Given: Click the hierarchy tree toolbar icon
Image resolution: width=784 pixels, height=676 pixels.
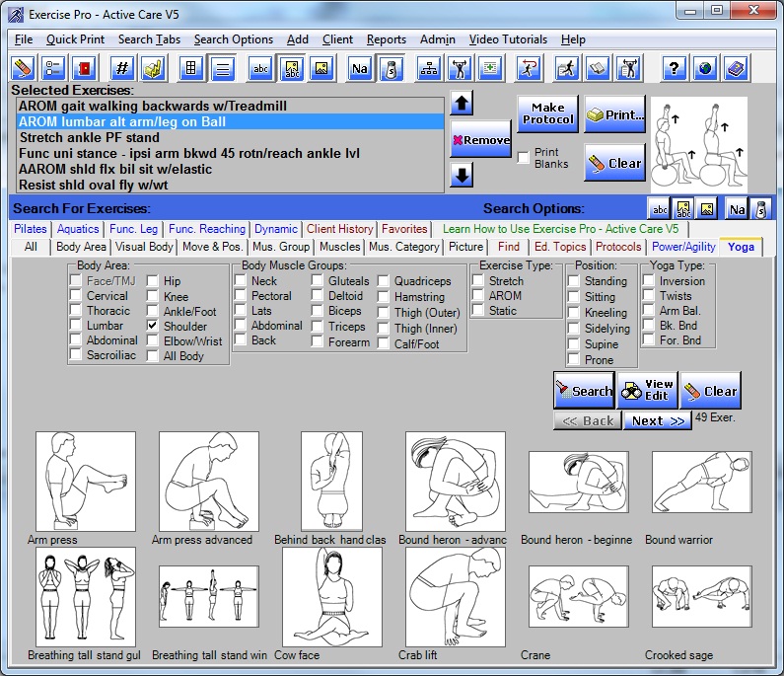Looking at the screenshot, I should tap(429, 68).
